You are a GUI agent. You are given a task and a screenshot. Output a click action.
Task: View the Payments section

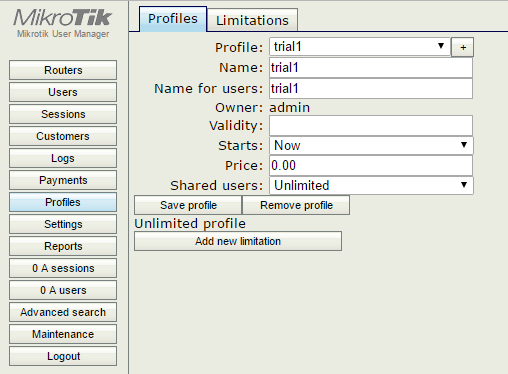click(x=63, y=180)
